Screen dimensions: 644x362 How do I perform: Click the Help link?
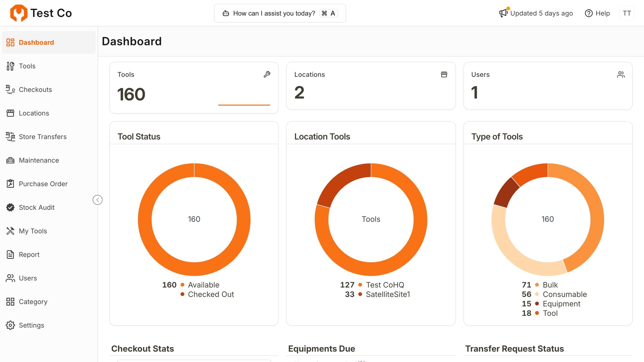coord(597,13)
